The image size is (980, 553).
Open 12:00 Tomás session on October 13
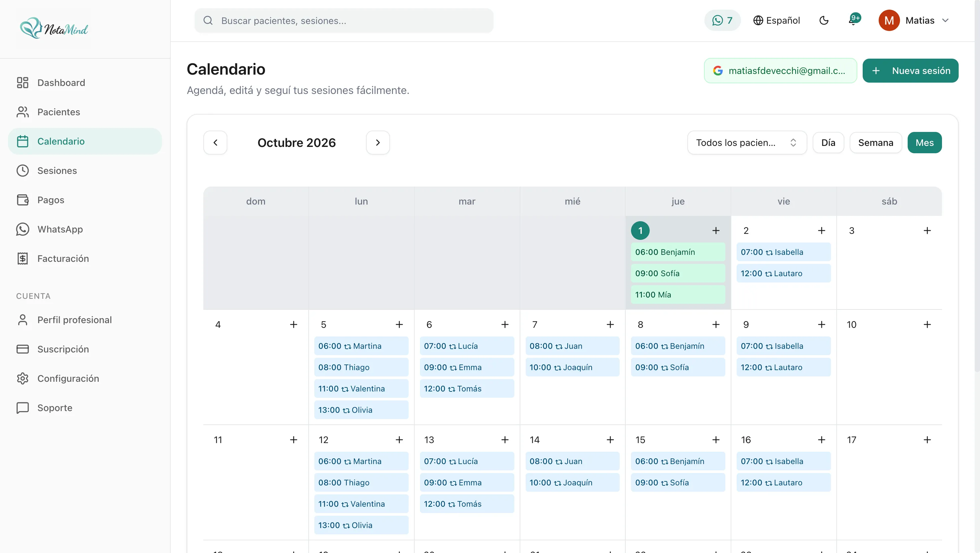click(x=467, y=504)
